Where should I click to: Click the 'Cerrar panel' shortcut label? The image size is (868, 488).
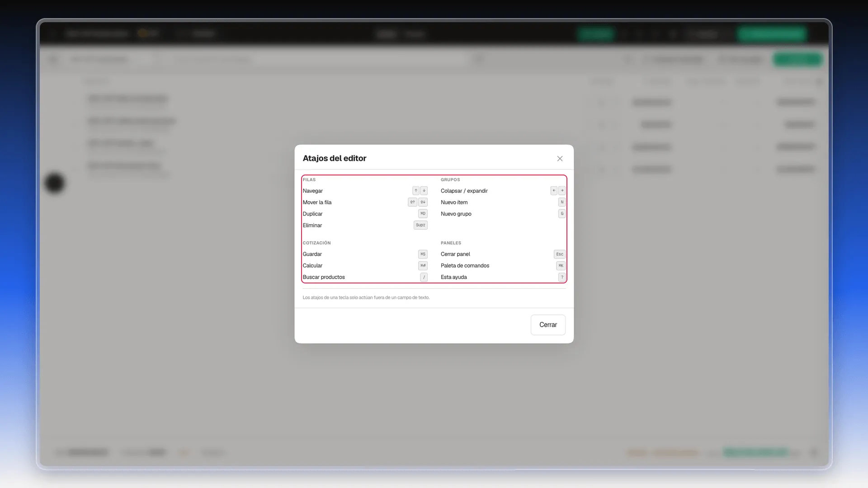pos(455,254)
